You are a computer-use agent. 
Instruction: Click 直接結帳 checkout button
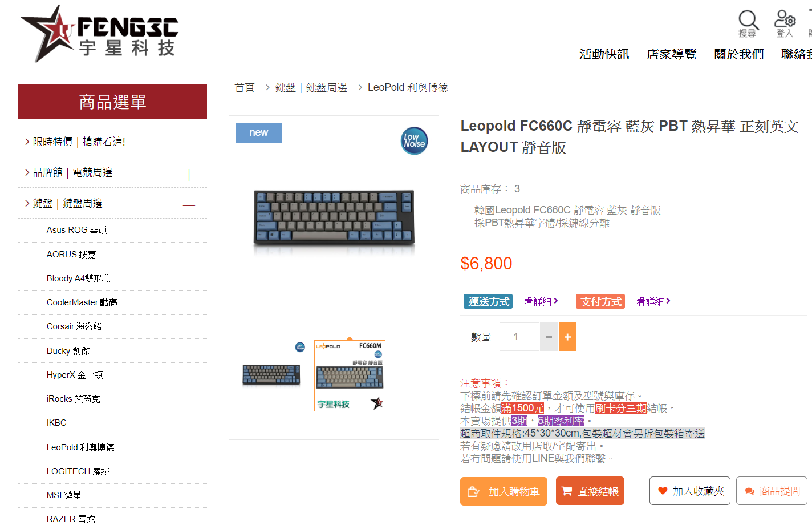pos(590,491)
